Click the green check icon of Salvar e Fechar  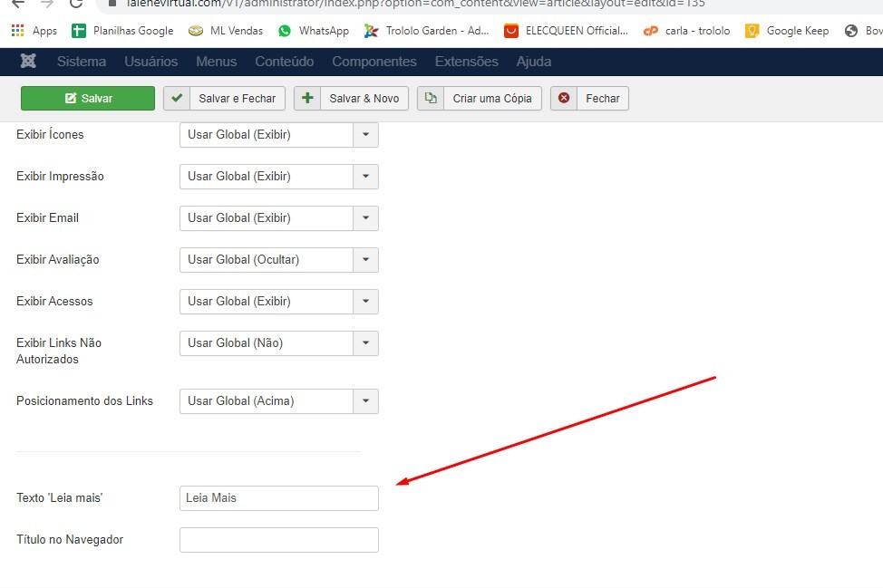pos(177,98)
